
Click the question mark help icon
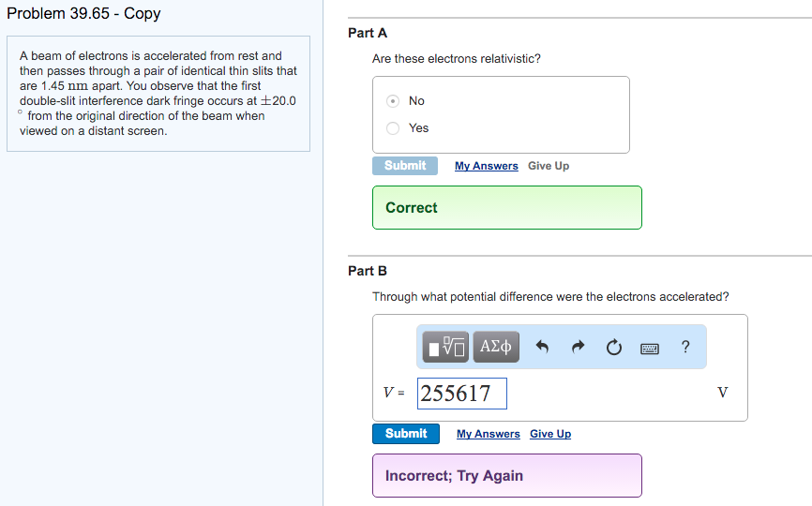click(685, 348)
